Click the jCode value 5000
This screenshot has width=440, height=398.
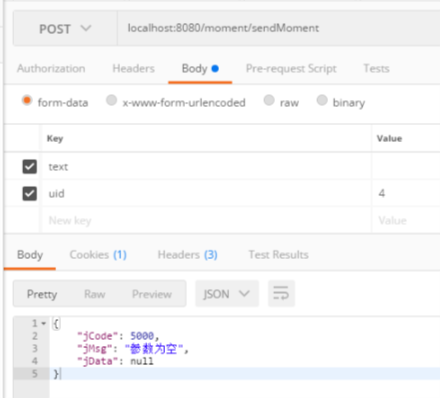click(142, 336)
